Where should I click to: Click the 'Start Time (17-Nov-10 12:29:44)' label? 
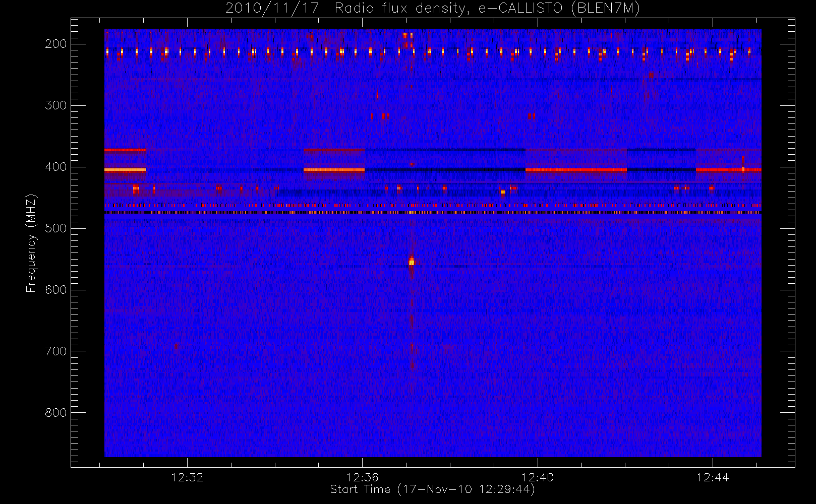(432, 489)
